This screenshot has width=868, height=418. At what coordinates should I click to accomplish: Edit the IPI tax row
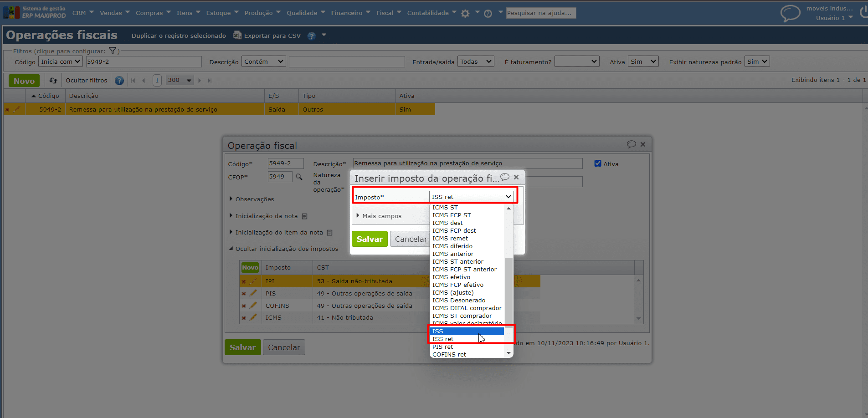253,281
